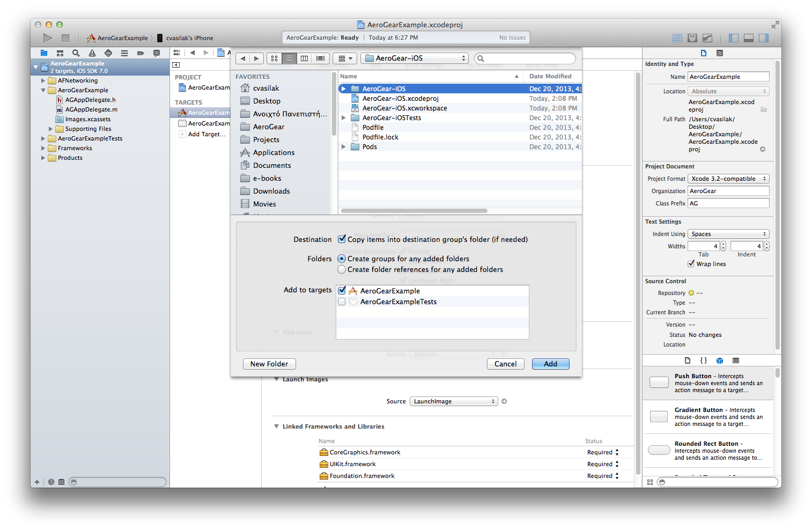Select Projects in Favorites sidebar
The height and width of the screenshot is (530, 812).
tap(266, 139)
